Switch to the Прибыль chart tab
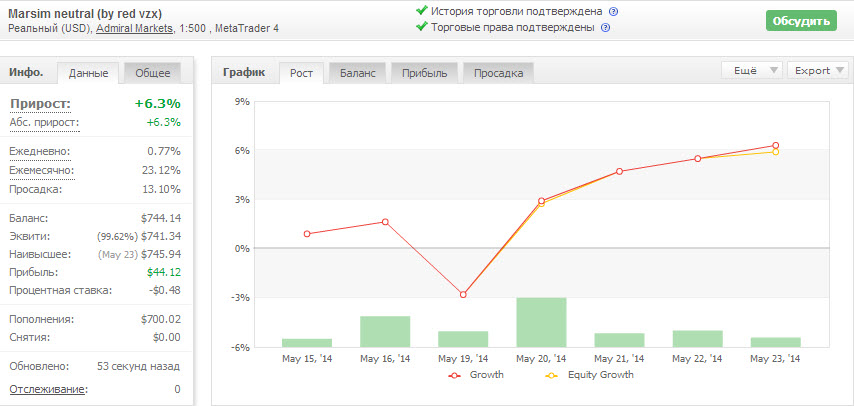 tap(425, 72)
